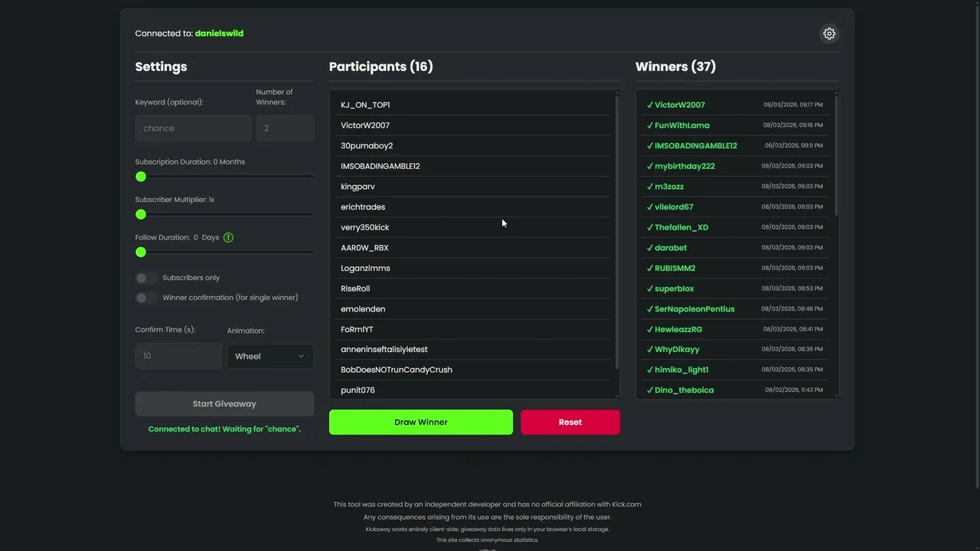
Task: Click the Winners list scrollbar
Action: 836,155
